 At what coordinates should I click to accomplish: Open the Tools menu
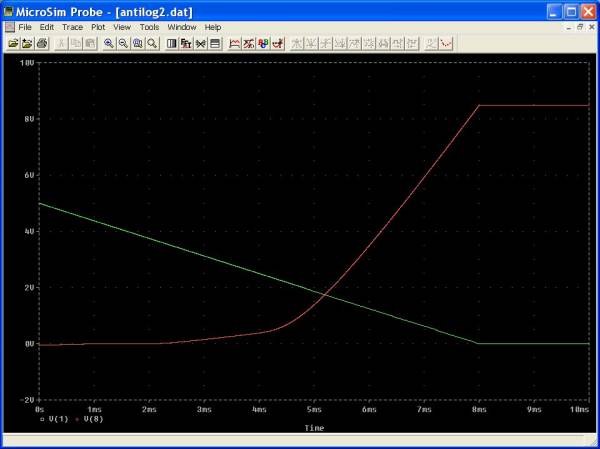[149, 27]
